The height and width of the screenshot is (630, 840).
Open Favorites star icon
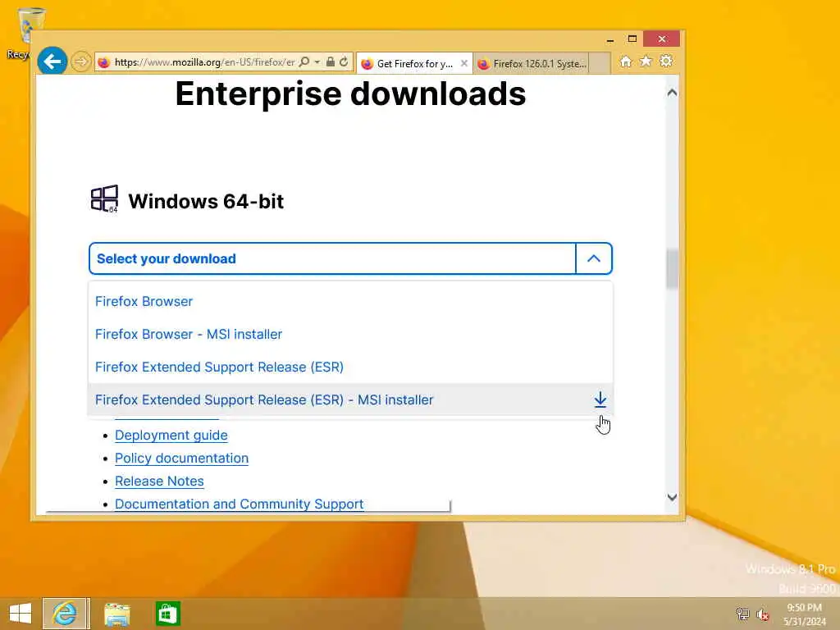646,61
